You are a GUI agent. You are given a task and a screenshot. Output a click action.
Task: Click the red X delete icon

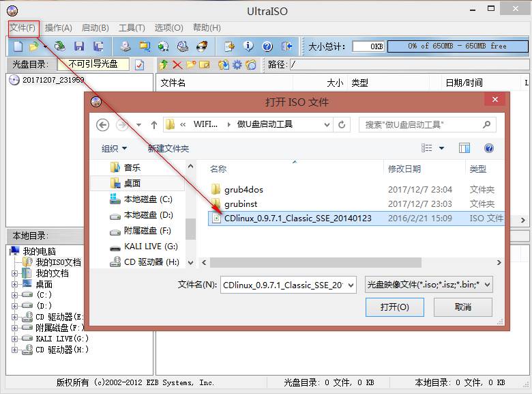click(177, 65)
